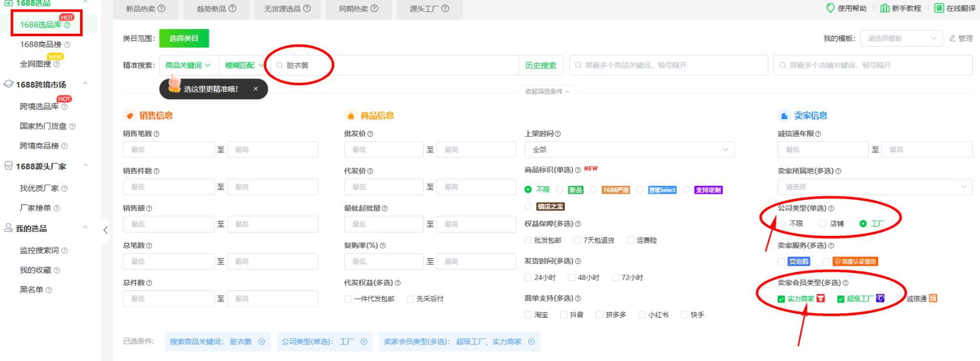Click help icon beside 批发价 label
980x361 pixels.
[x=370, y=134]
